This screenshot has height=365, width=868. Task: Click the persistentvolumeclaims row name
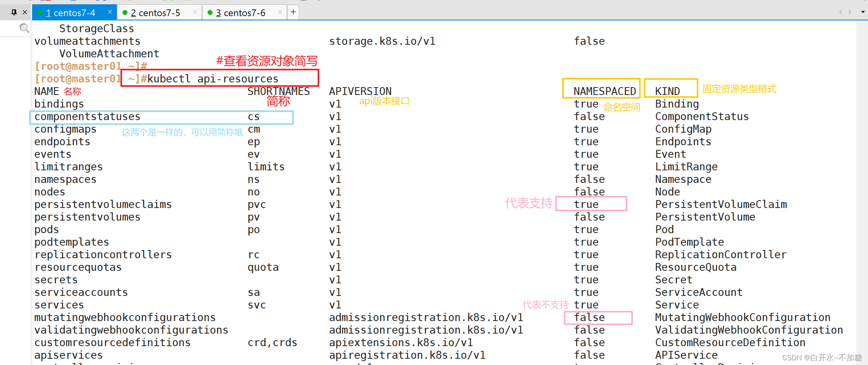click(x=103, y=204)
